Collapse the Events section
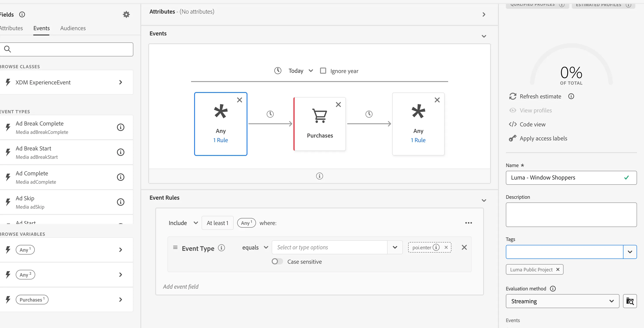The height and width of the screenshot is (328, 644). coord(484,36)
